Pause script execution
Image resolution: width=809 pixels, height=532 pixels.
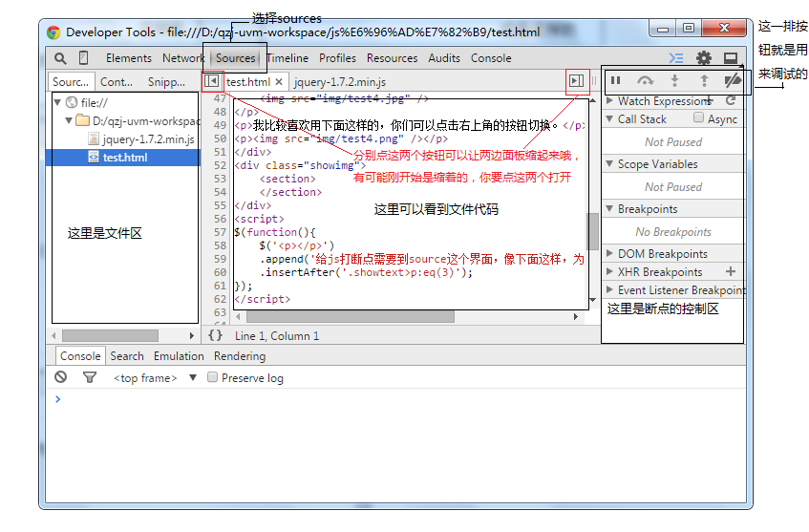[x=615, y=80]
